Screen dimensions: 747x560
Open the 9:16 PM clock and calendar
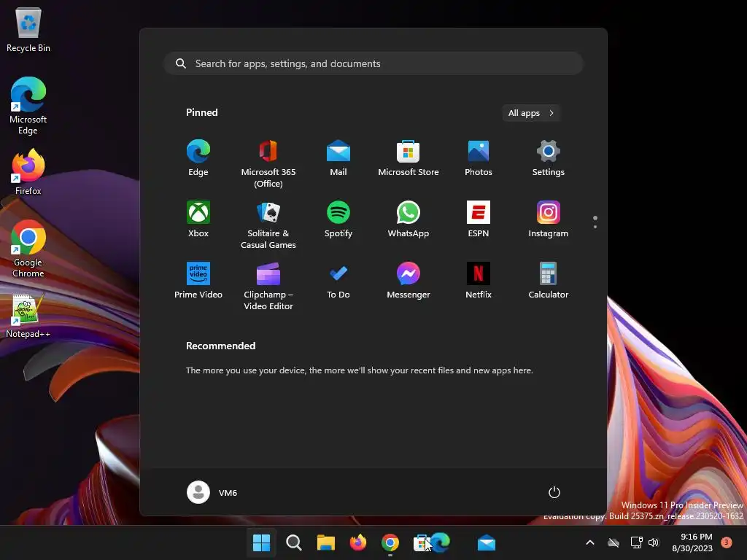pos(692,542)
